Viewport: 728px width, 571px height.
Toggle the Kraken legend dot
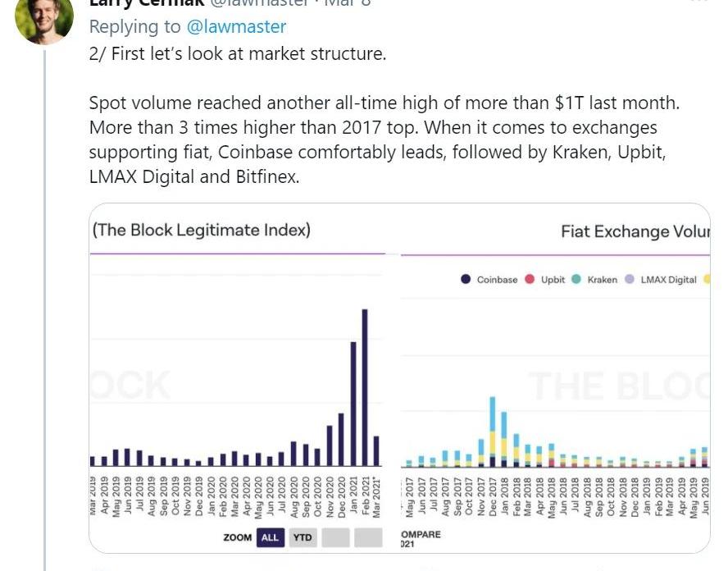click(576, 279)
